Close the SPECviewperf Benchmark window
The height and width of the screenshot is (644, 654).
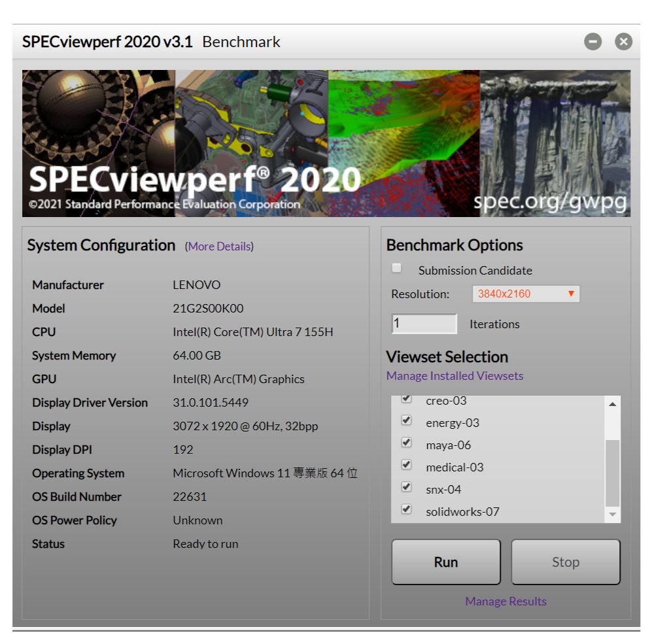pyautogui.click(x=623, y=42)
